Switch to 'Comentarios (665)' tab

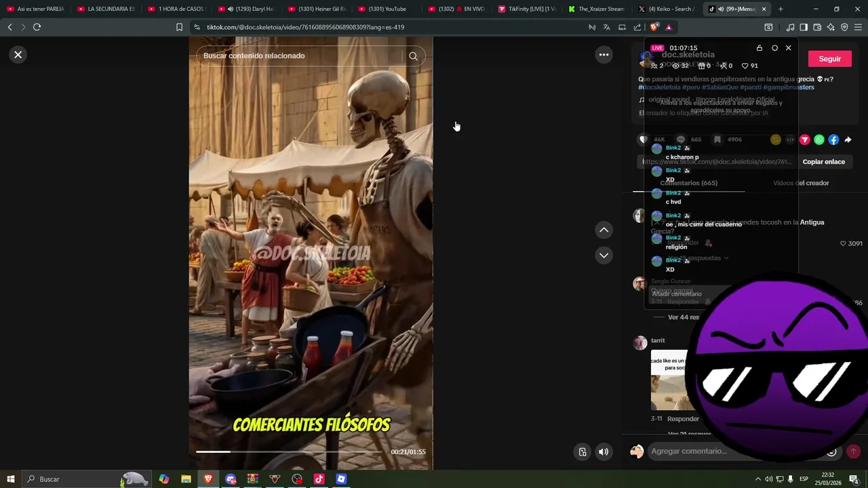[x=688, y=183]
